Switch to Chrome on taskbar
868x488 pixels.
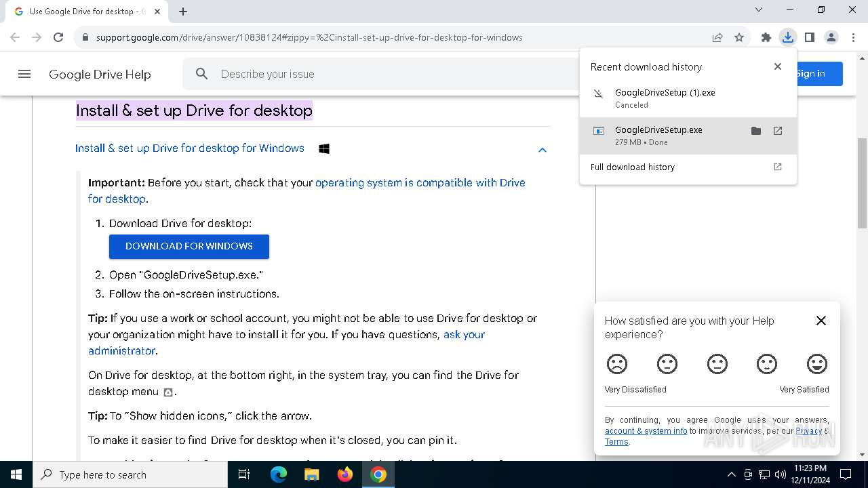click(378, 474)
